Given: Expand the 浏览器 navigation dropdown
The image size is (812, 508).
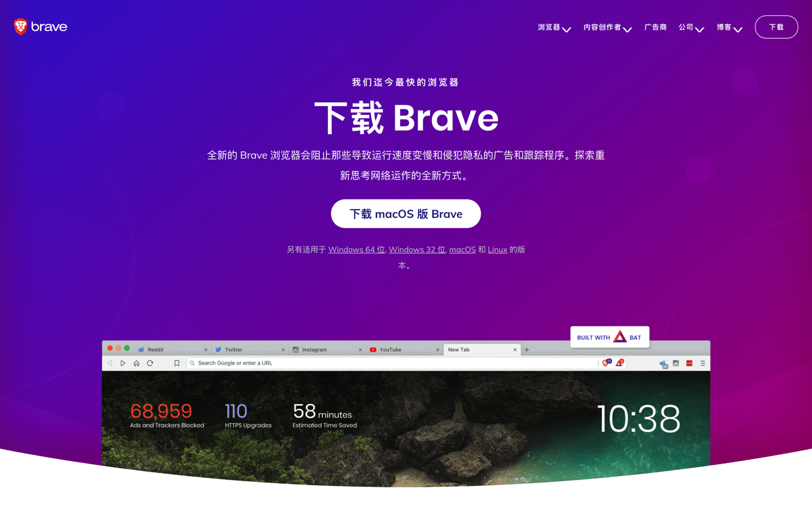Looking at the screenshot, I should [554, 27].
